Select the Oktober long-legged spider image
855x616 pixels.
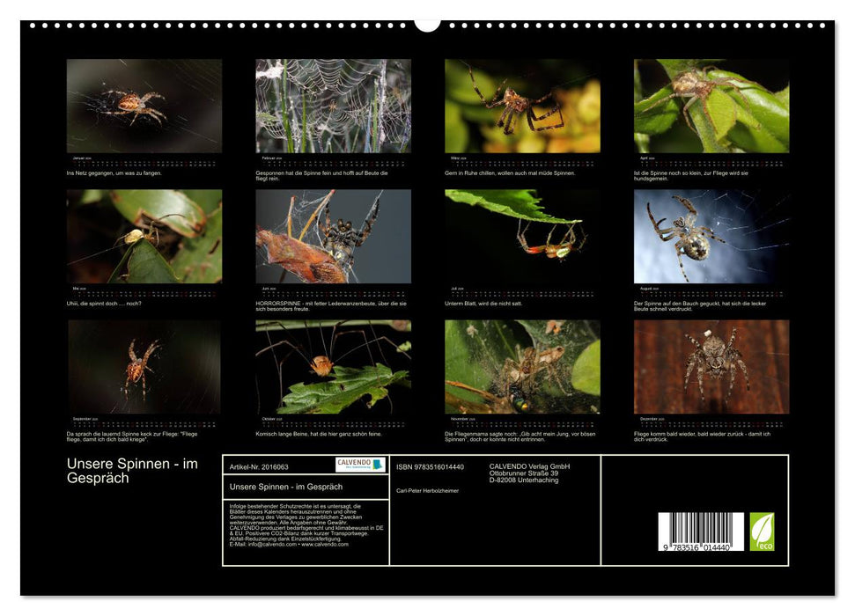330,371
